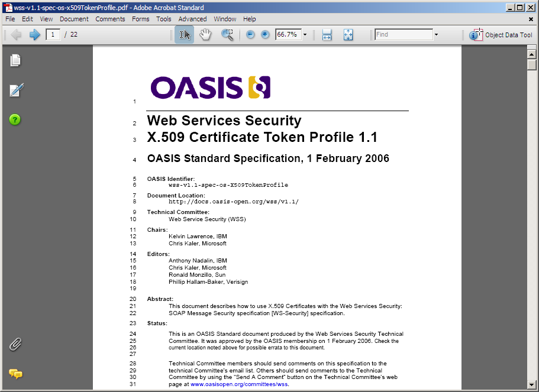Open the Help menu

click(250, 19)
